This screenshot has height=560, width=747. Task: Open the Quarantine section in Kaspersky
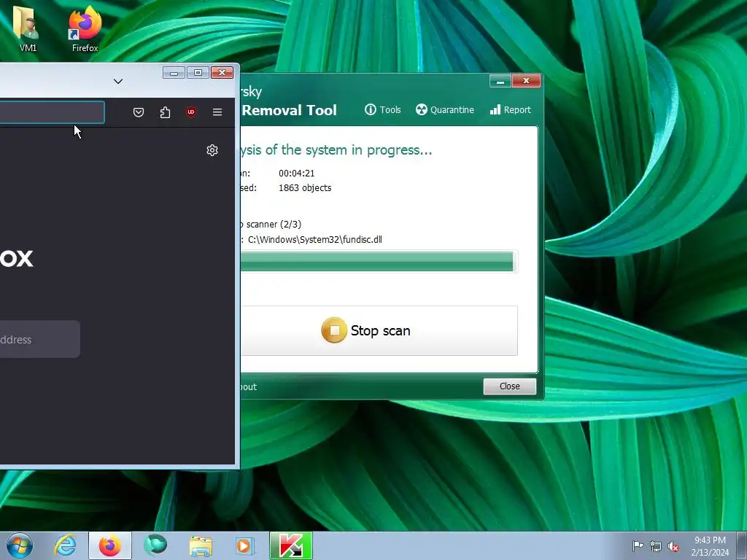444,110
